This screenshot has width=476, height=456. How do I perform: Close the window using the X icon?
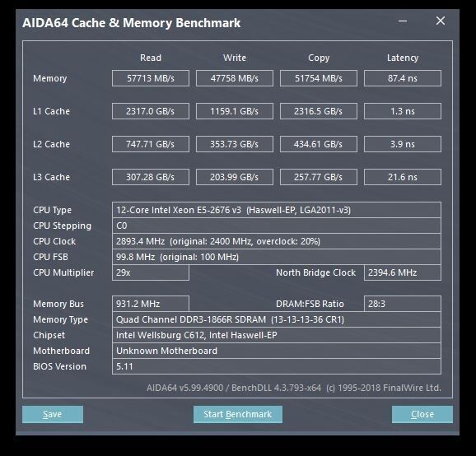pos(441,21)
